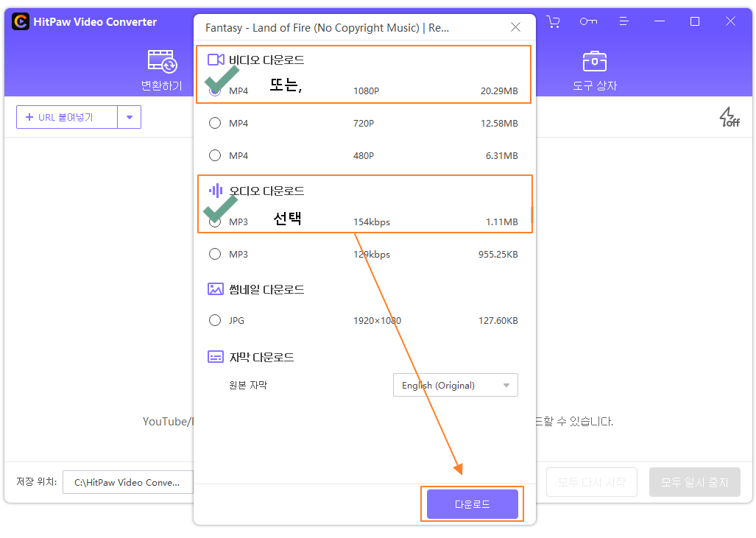Select MP3 129kbps radio button
Image resolution: width=756 pixels, height=538 pixels.
215,254
